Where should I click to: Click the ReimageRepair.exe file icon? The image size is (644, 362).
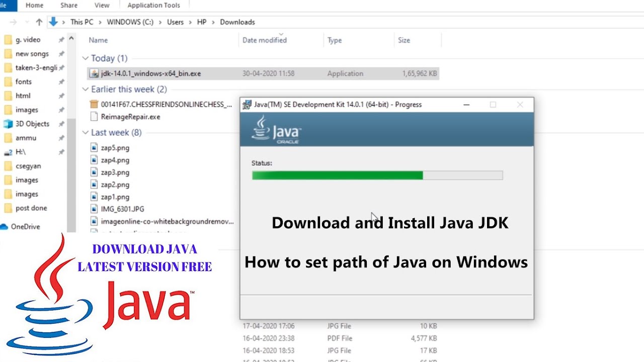coord(94,117)
